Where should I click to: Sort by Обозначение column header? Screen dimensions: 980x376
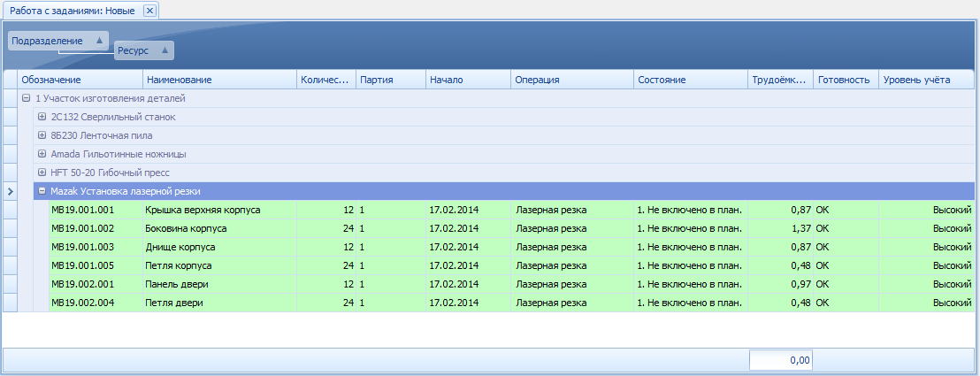coord(80,80)
